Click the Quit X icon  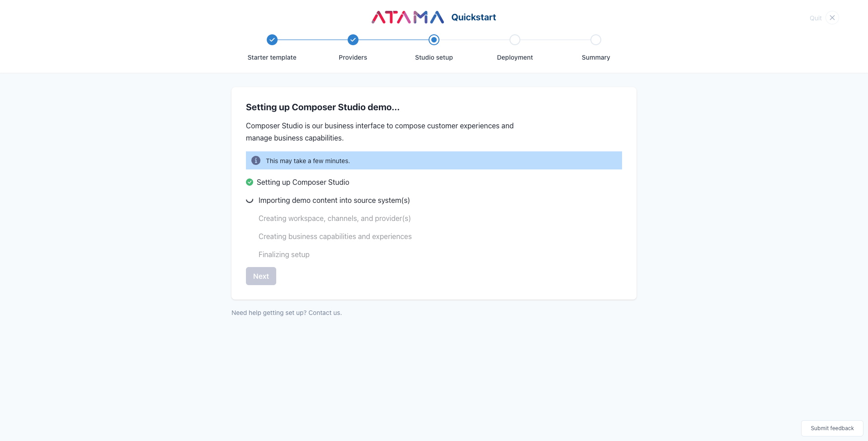(832, 18)
